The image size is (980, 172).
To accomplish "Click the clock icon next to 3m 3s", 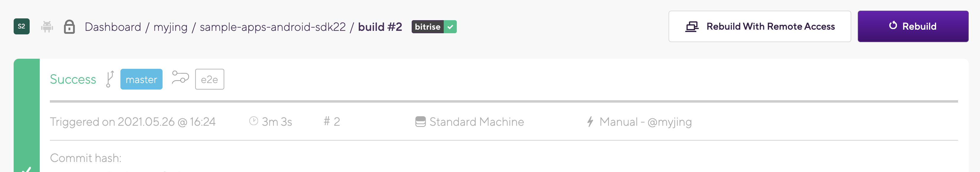I will [253, 121].
